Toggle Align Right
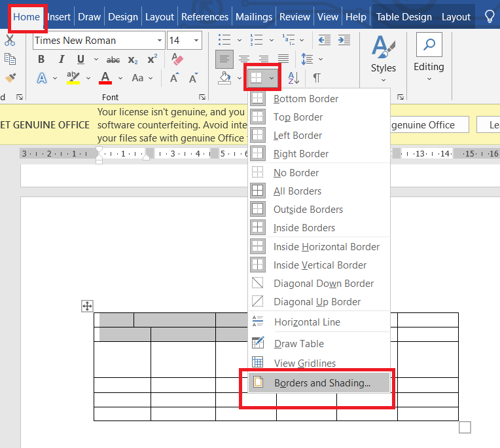Screen dimensions: 500x448 coord(264,60)
